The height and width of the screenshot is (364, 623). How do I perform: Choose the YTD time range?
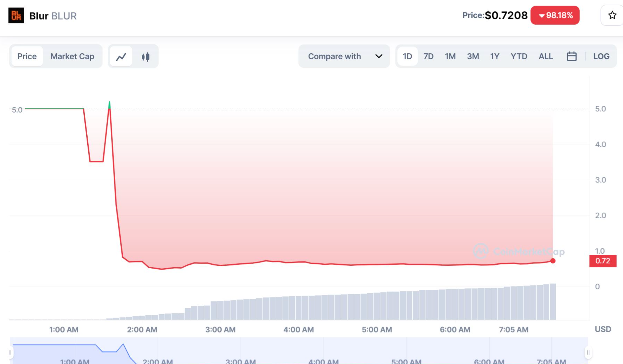pos(519,56)
